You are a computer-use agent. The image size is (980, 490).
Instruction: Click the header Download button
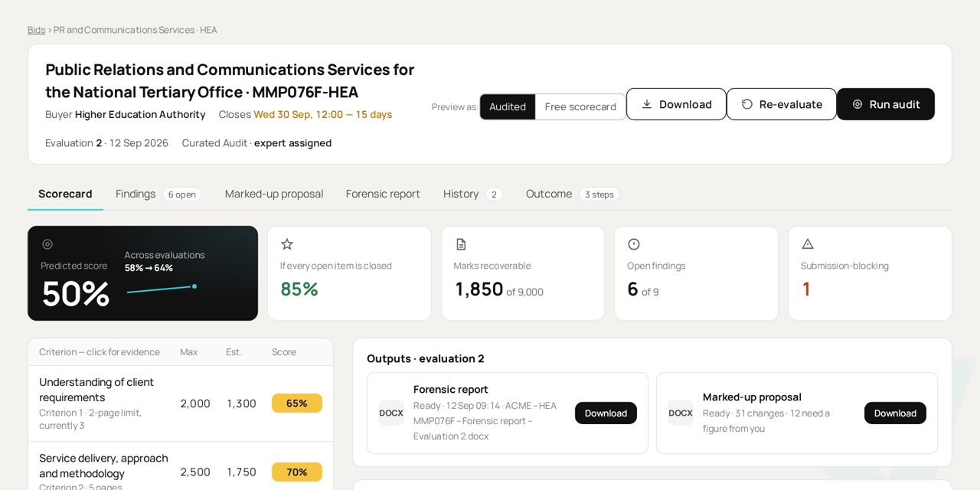click(676, 104)
